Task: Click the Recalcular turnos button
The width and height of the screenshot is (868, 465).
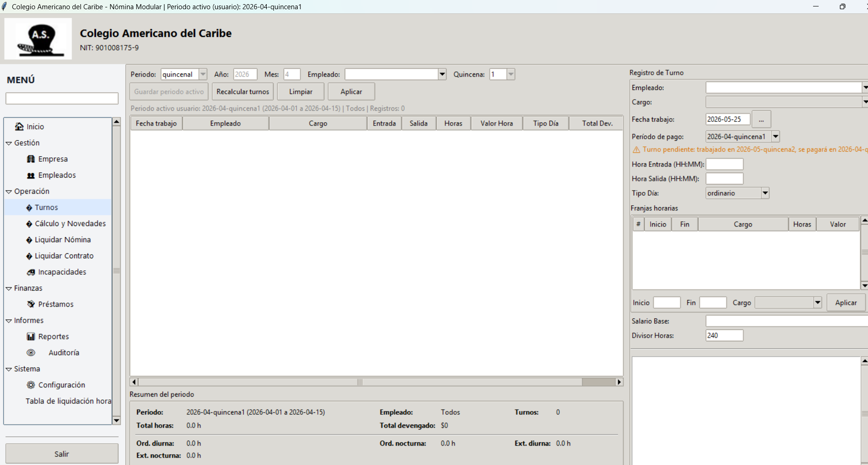Action: (243, 91)
